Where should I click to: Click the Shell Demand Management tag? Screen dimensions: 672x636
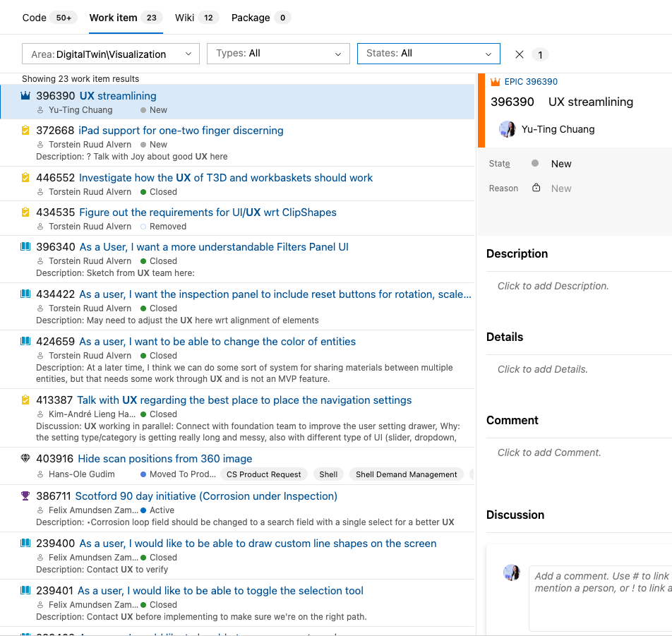pyautogui.click(x=406, y=474)
